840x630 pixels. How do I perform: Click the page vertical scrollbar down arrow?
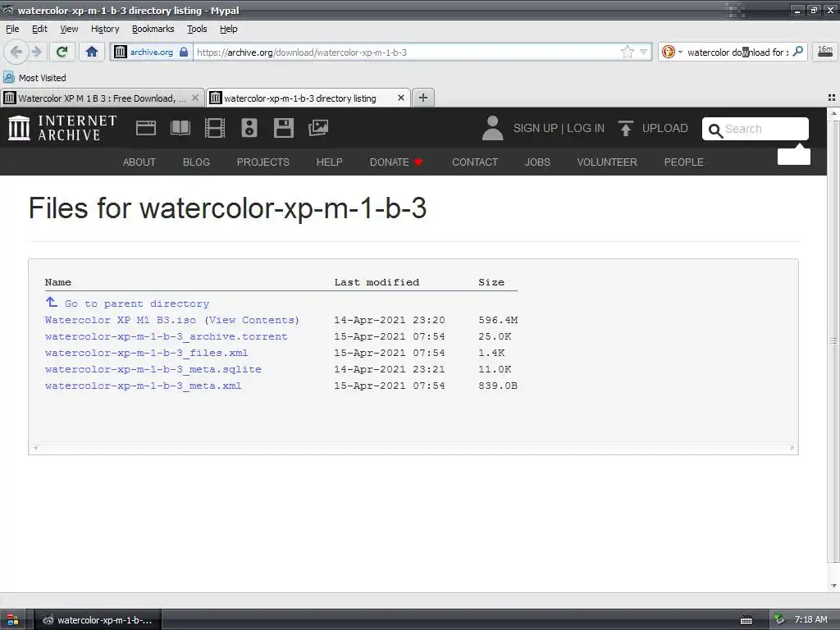[x=833, y=586]
